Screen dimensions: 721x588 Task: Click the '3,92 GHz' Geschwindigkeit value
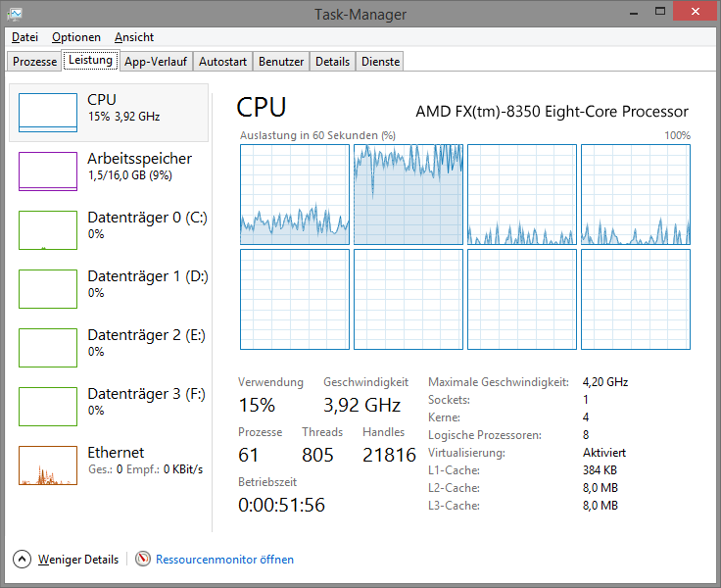tap(361, 405)
